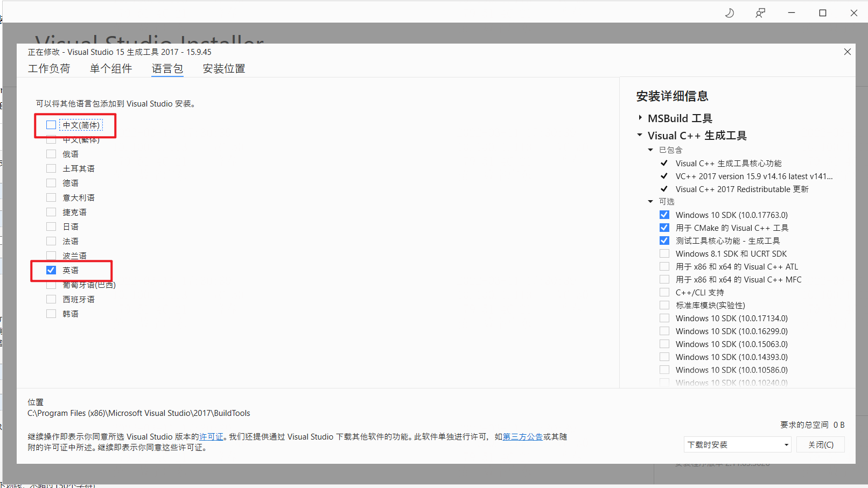
Task: Uncheck the 英语 language pack
Action: pos(51,270)
